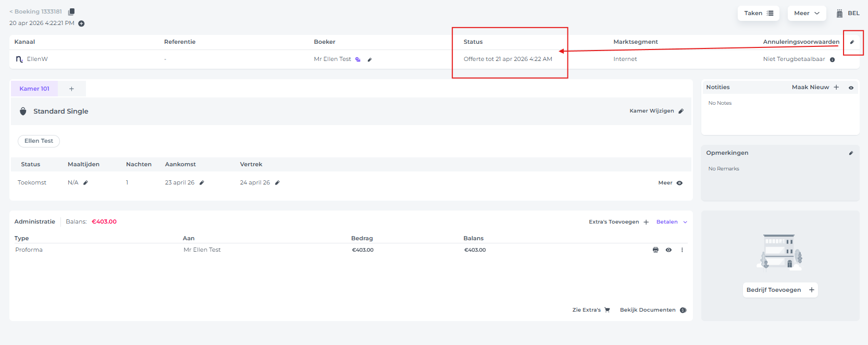Image resolution: width=868 pixels, height=345 pixels.
Task: Edit the arrival date 23 april 26
Action: (x=202, y=183)
